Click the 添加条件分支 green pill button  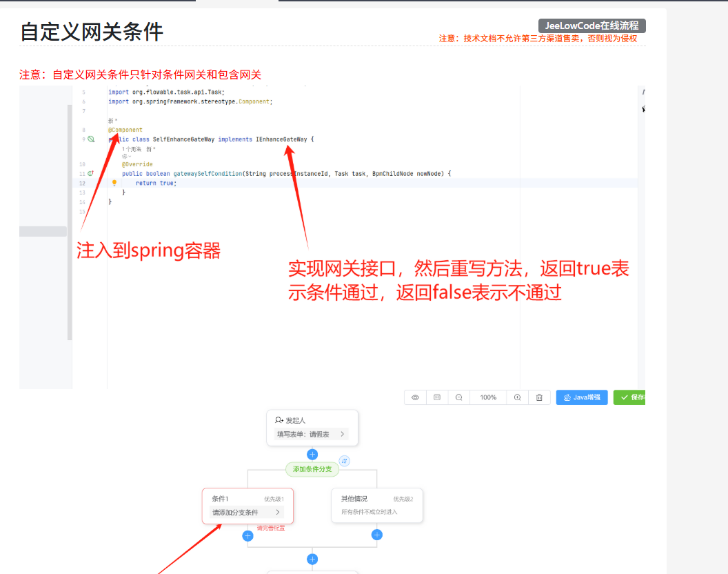tap(312, 469)
